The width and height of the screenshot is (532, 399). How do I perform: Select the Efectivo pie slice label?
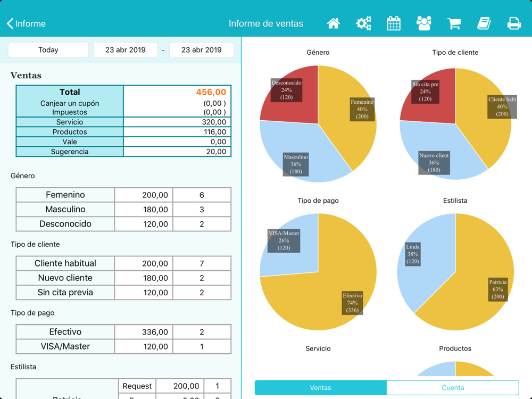click(x=352, y=303)
